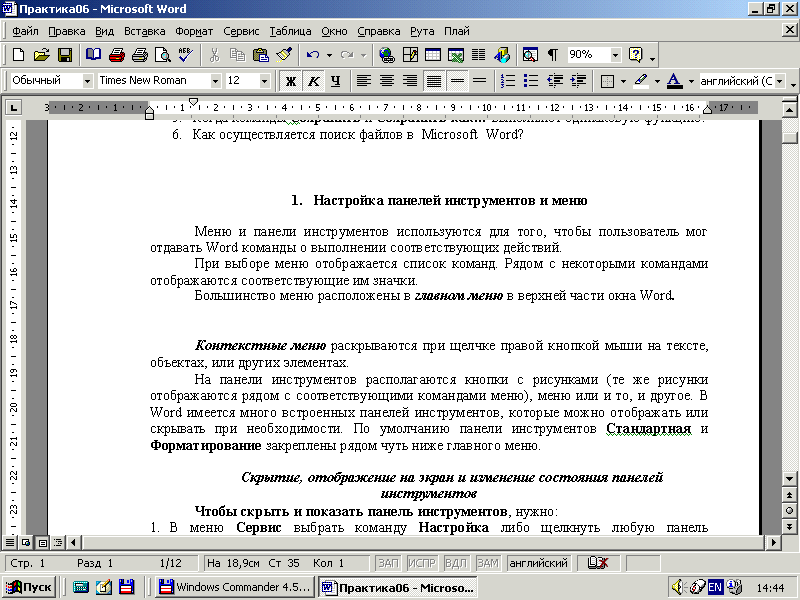Switch to the Windows Commander taskbar button
The width and height of the screenshot is (800, 600).
235,587
